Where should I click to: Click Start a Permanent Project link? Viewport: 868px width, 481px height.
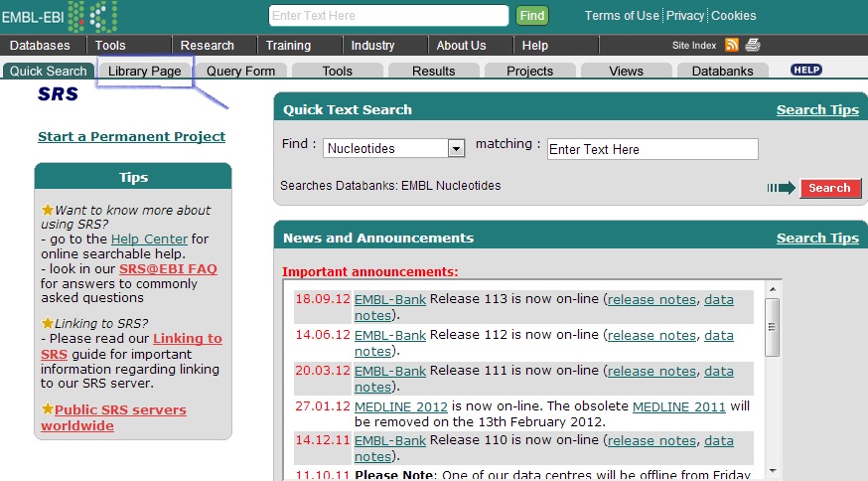tap(132, 136)
